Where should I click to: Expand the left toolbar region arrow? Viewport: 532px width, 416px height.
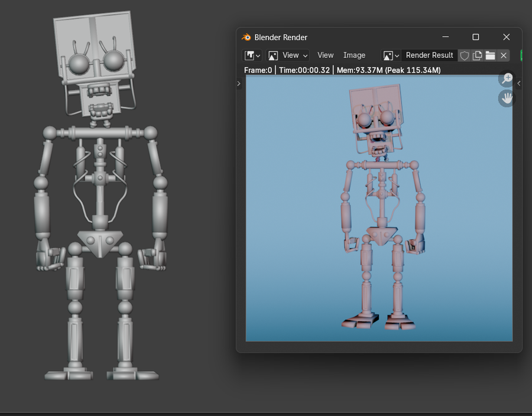pos(239,83)
